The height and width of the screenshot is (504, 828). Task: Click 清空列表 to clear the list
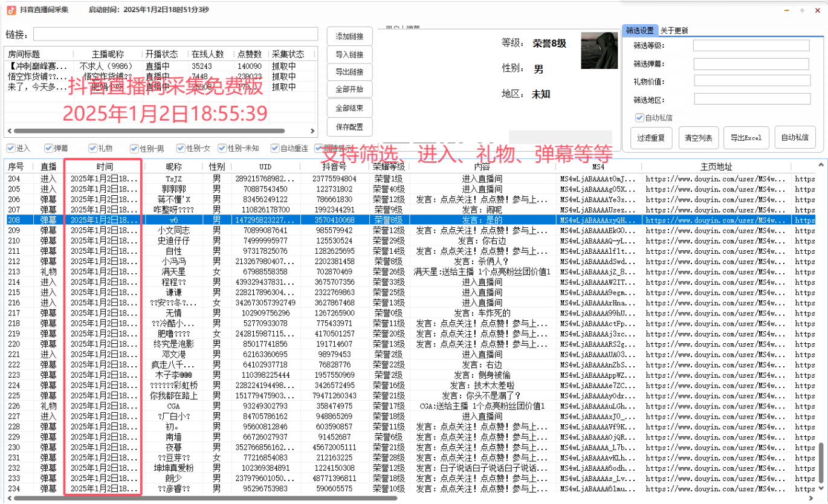click(698, 138)
